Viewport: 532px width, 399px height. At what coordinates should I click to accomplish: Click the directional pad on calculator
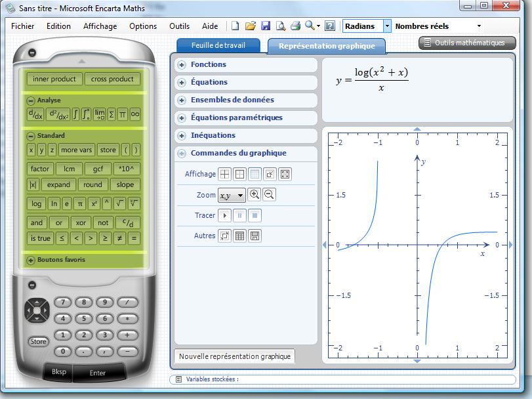click(37, 310)
